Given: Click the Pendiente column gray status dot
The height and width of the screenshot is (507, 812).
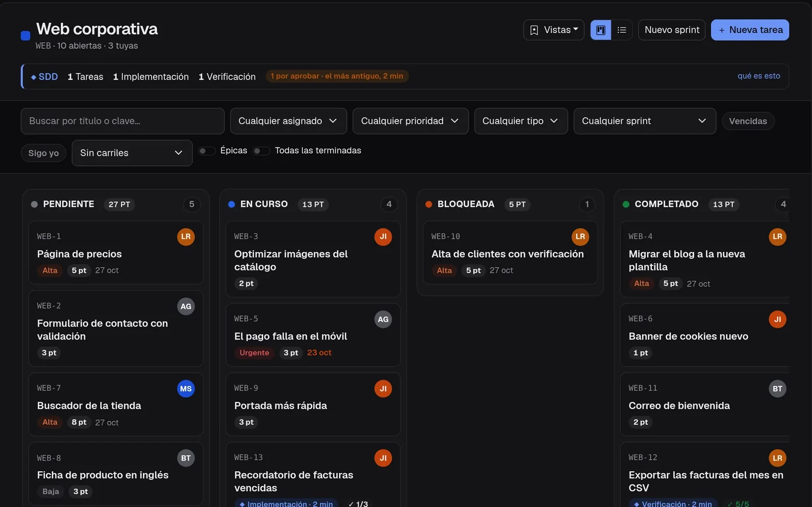Looking at the screenshot, I should coord(34,205).
